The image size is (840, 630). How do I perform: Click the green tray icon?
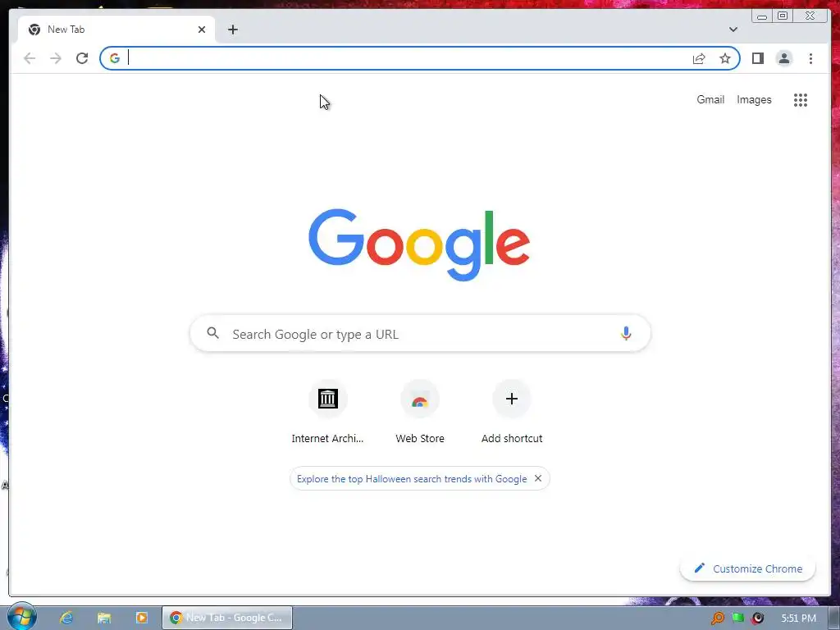pos(737,617)
